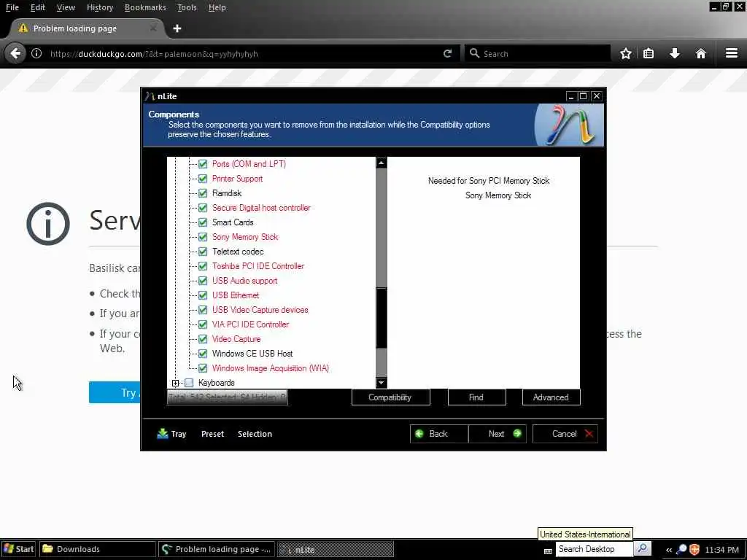Toggle the Smart Cards checkbox
Viewport: 747px width, 560px height.
203,222
